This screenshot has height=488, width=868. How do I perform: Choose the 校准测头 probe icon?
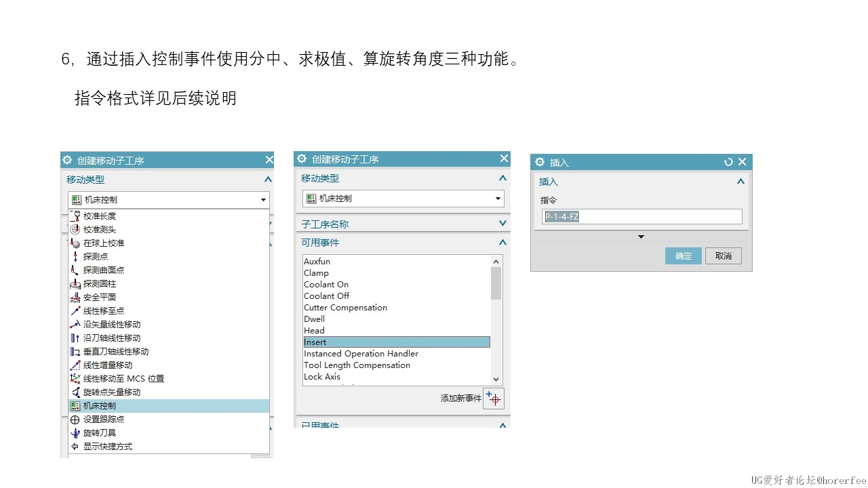75,229
